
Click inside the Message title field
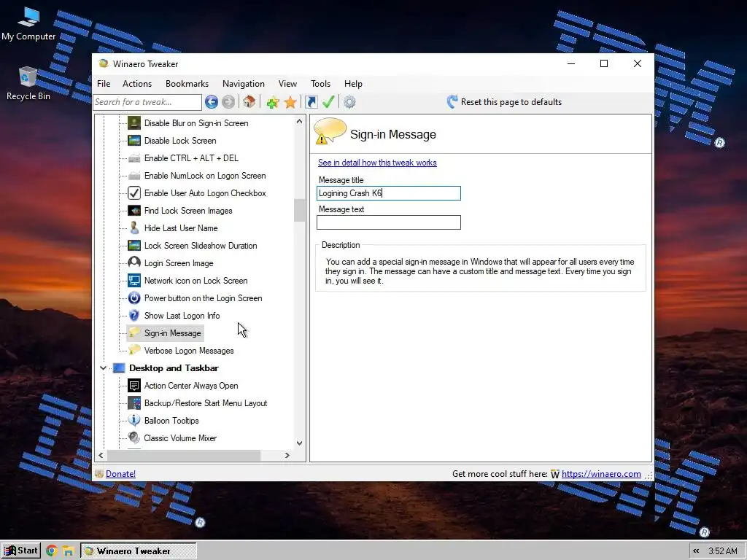[x=389, y=192]
